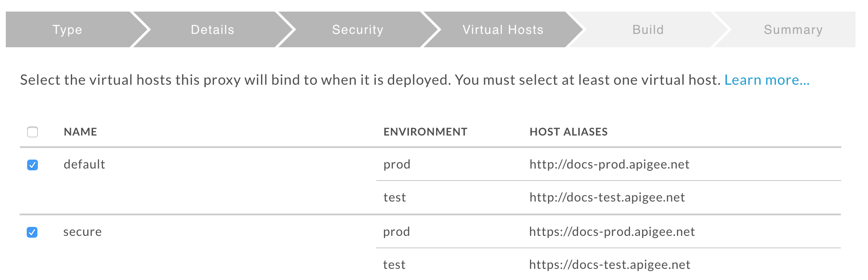The image size is (868, 280).
Task: Click the http://docs-test.apigee.net host alias
Action: (x=607, y=198)
